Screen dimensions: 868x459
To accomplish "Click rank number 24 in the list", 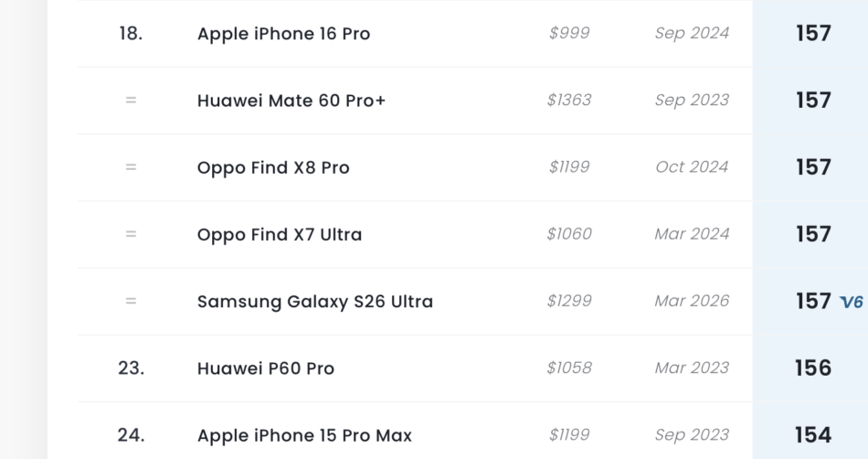I will click(x=131, y=435).
